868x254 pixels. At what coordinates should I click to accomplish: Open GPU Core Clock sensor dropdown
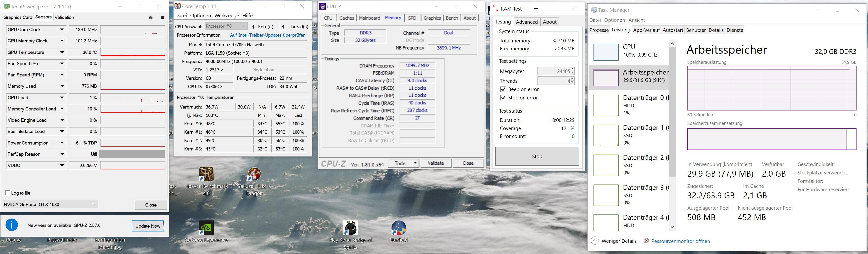click(x=62, y=30)
